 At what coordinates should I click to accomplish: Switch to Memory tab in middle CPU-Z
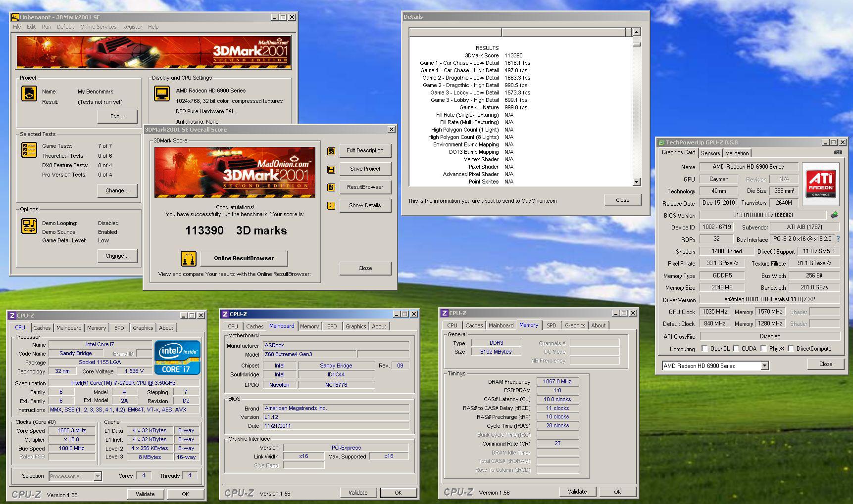[x=309, y=326]
